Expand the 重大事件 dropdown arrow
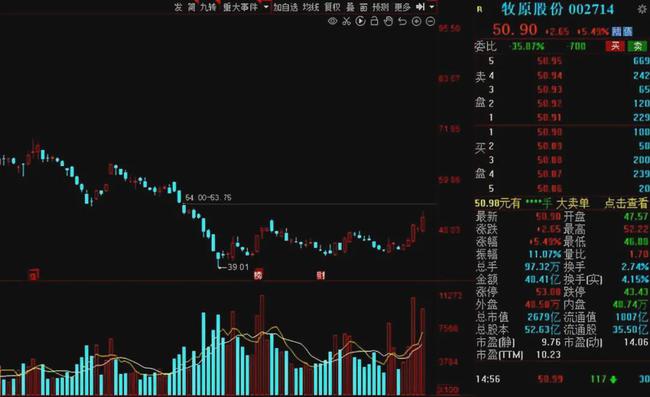Image resolution: width=650 pixels, height=397 pixels. [266, 7]
